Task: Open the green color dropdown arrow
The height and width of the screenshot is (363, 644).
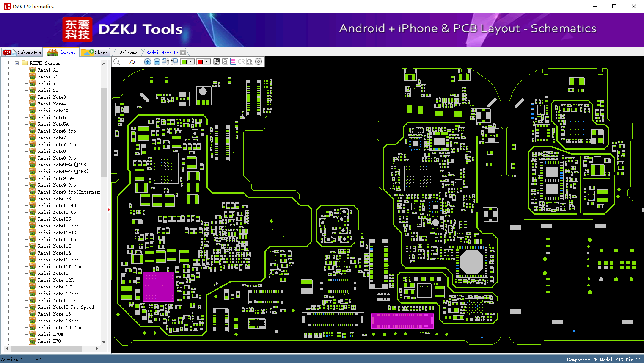Action: tap(191, 62)
